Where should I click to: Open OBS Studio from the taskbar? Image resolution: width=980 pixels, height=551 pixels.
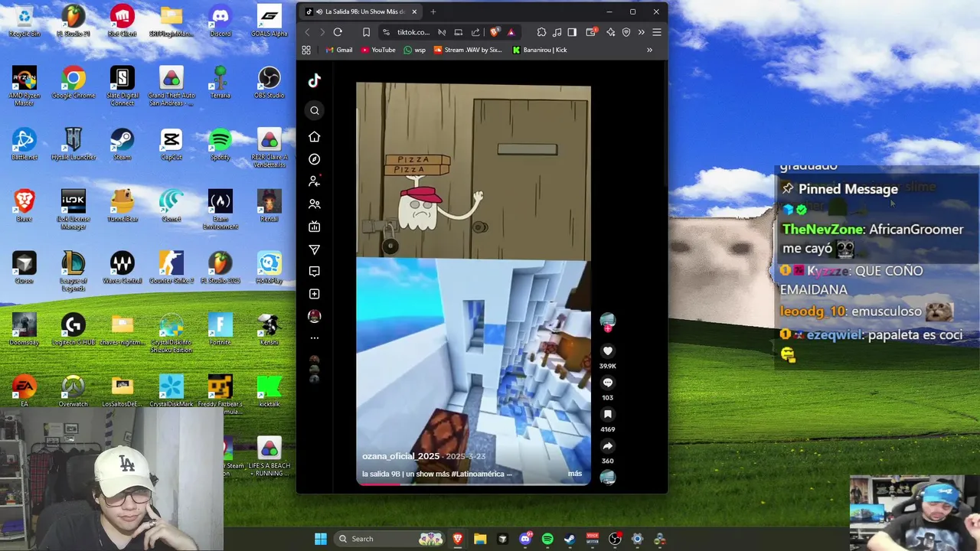[x=615, y=539]
